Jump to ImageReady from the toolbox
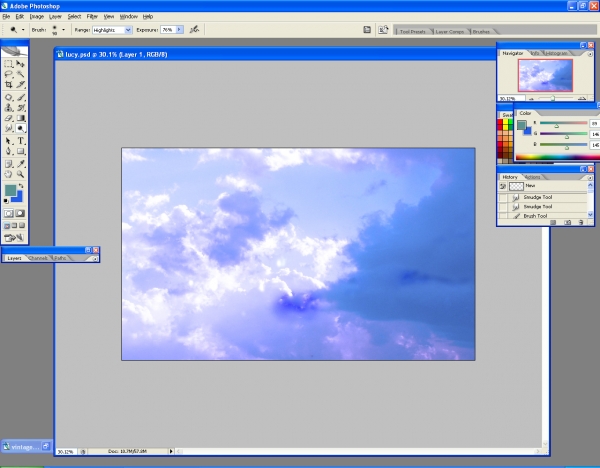The height and width of the screenshot is (468, 600). (14, 238)
